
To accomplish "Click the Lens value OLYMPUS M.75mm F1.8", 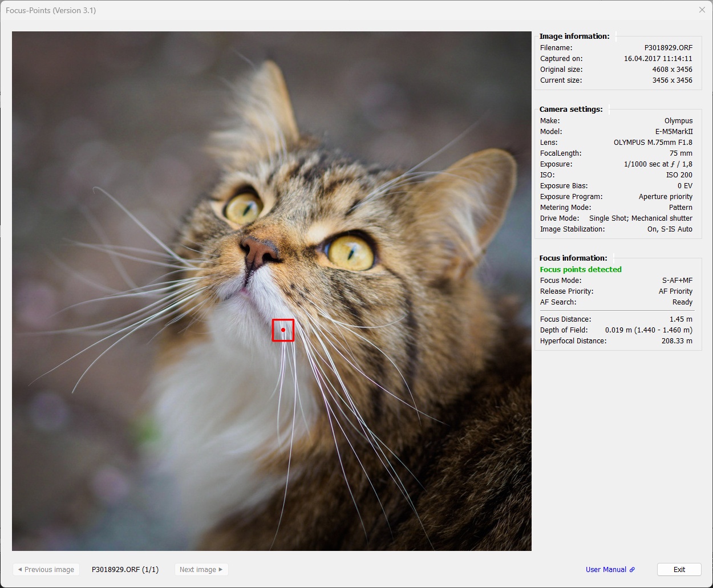I will tap(653, 143).
